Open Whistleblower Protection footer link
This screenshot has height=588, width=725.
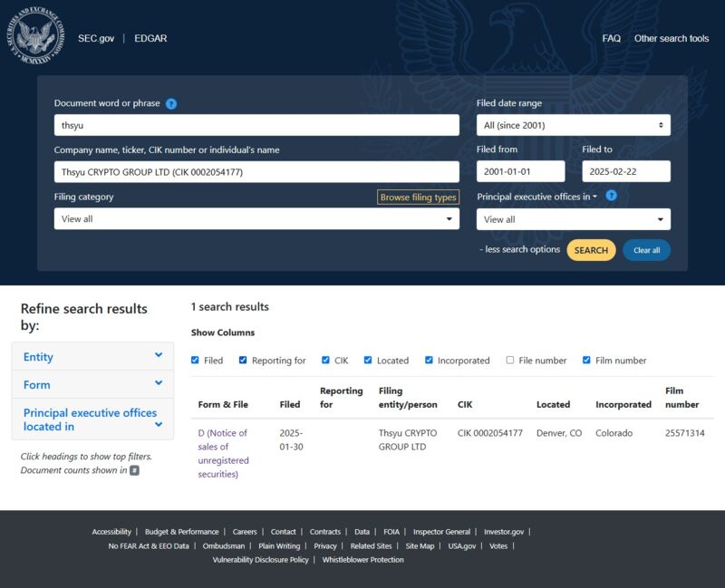[363, 560]
